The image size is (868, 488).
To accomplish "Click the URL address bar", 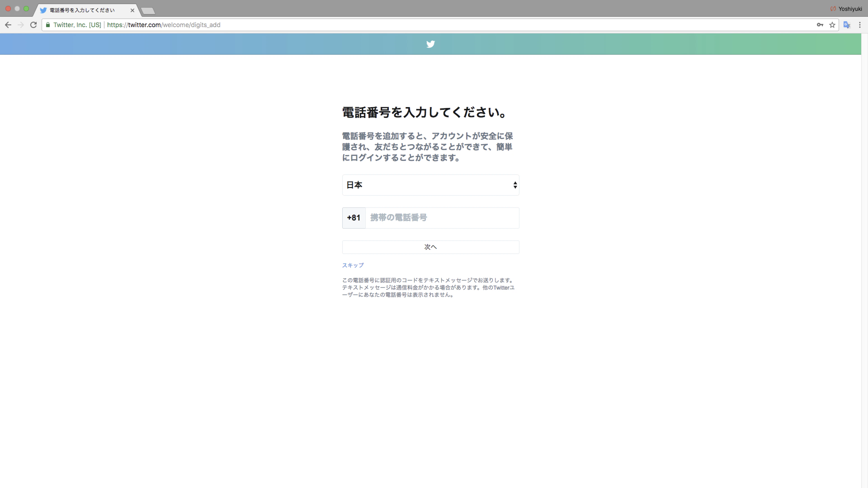I will tap(440, 25).
